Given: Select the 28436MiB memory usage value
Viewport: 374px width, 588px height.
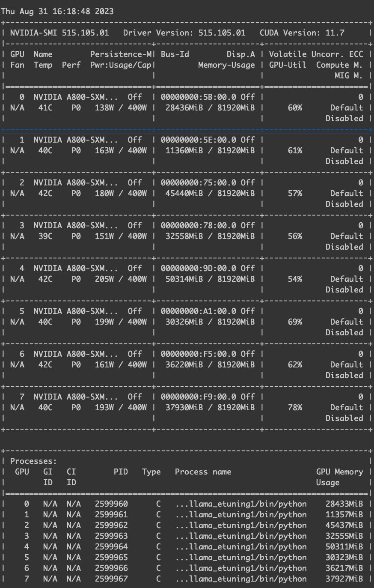Looking at the screenshot, I should pos(184,108).
